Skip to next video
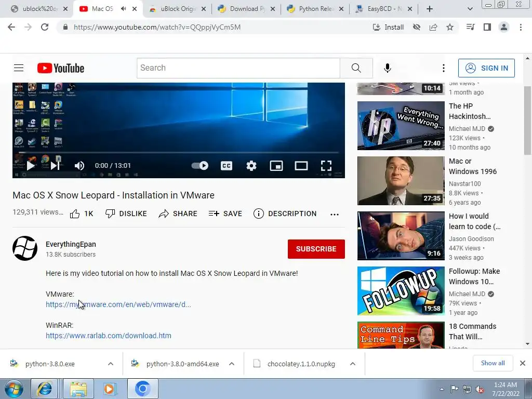Viewport: 532px width, 399px height. click(x=55, y=166)
